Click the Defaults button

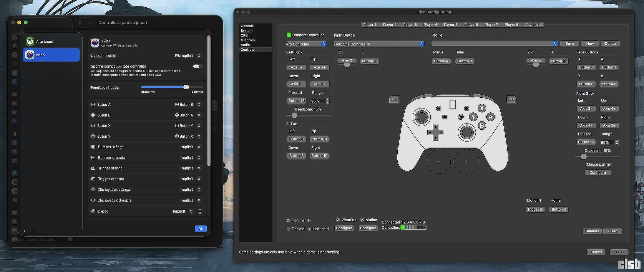592,231
